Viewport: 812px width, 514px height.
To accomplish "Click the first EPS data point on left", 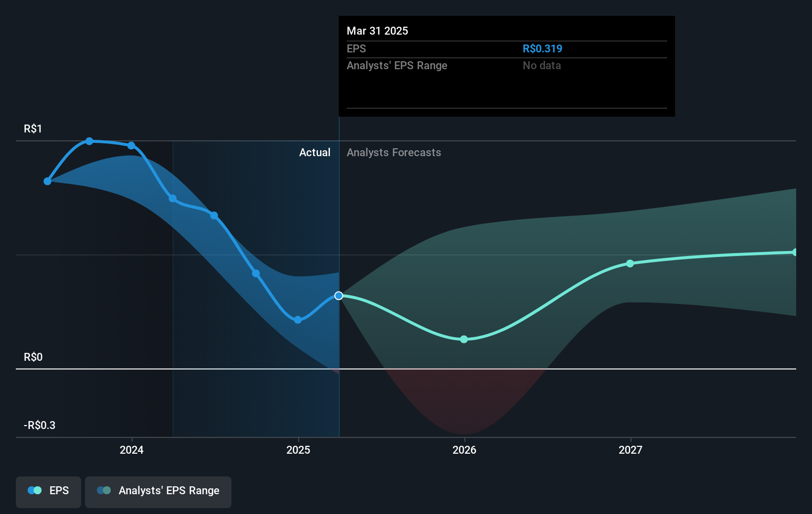I will point(47,181).
